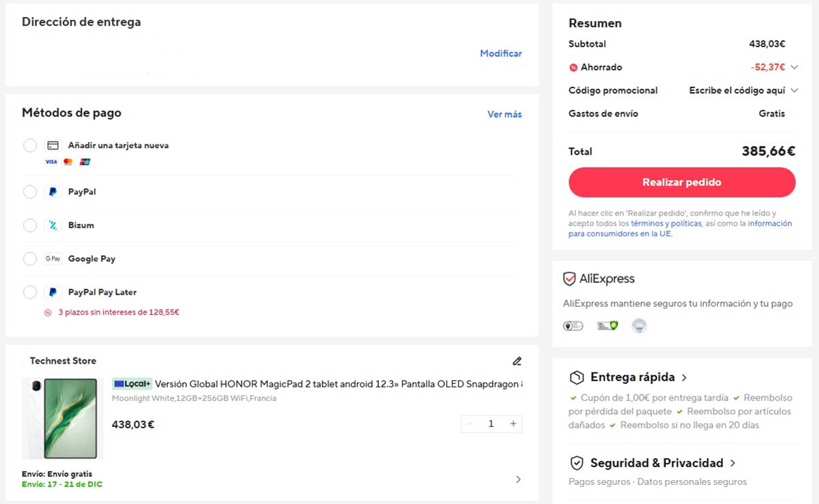Expand the promo code entry chevron
The height and width of the screenshot is (504, 819).
[x=794, y=90]
